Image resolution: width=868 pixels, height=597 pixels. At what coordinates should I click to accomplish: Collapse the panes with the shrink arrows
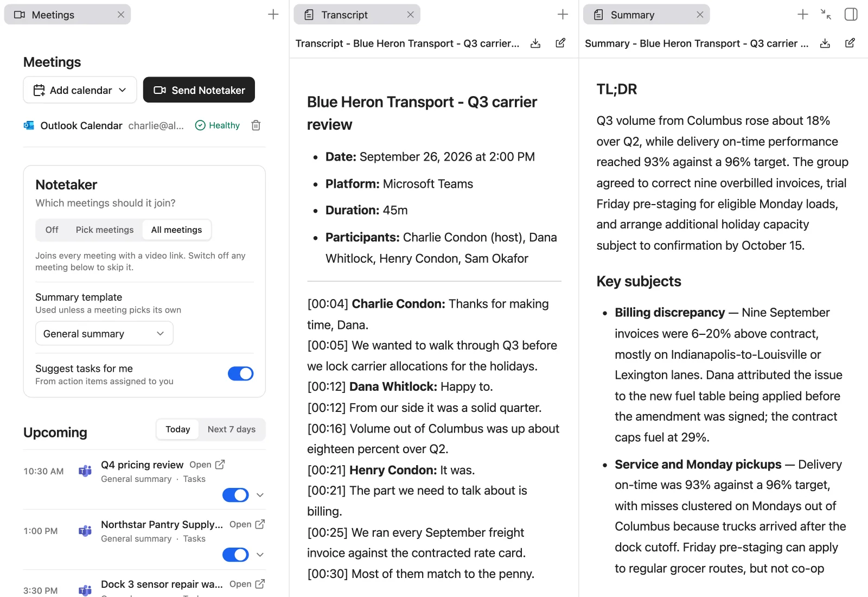[x=826, y=15]
